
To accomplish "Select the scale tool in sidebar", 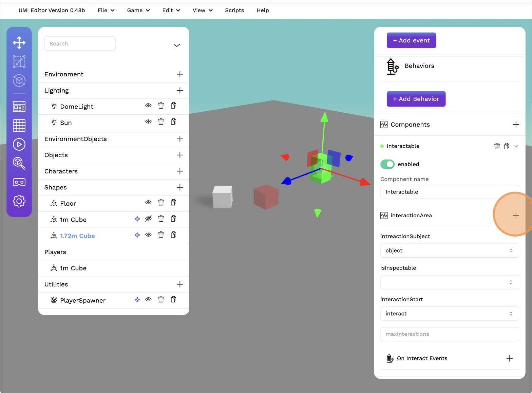I will pyautogui.click(x=19, y=62).
